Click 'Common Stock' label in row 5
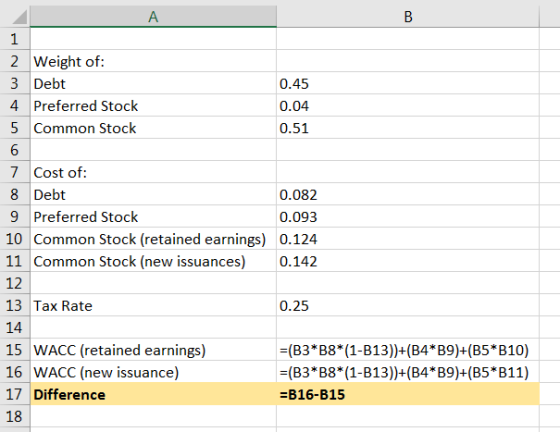The image size is (560, 432). (85, 128)
